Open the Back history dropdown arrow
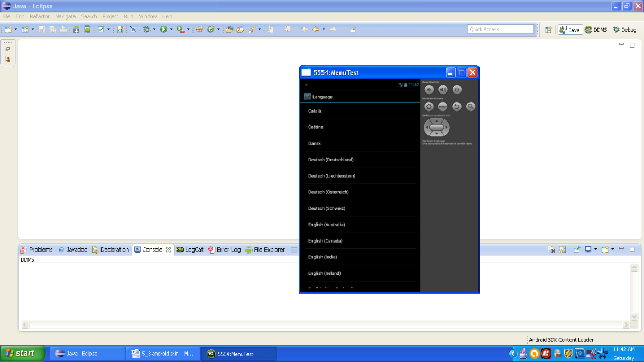This screenshot has height=362, width=644. point(324,30)
